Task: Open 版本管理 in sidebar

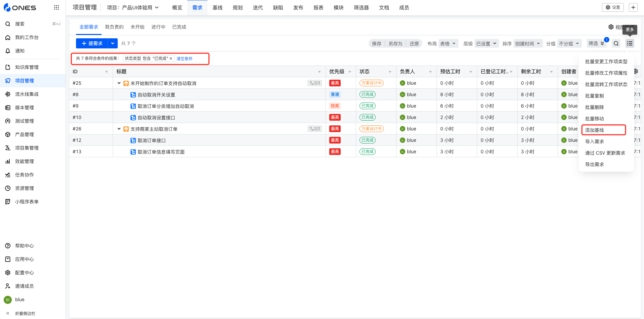Action: [25, 108]
